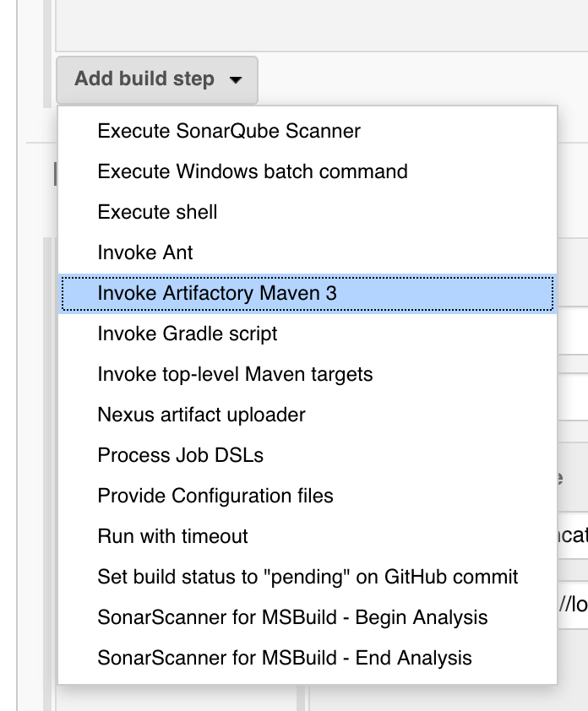The image size is (588, 711).
Task: Choose SonarScanner for MSBuild Begin Analysis
Action: pyautogui.click(x=292, y=617)
